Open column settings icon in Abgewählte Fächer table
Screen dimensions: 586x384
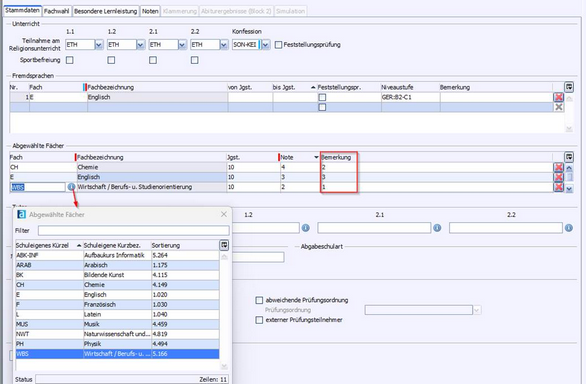click(569, 157)
